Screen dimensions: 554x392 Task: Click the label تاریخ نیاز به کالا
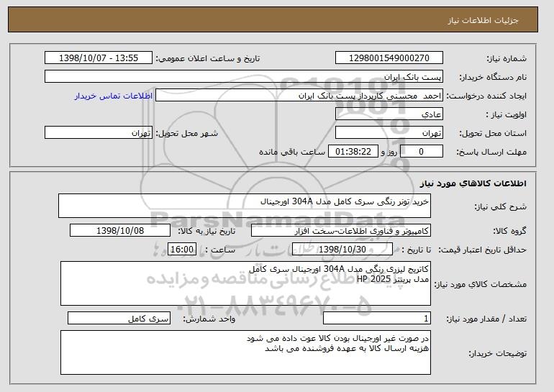[206, 231]
